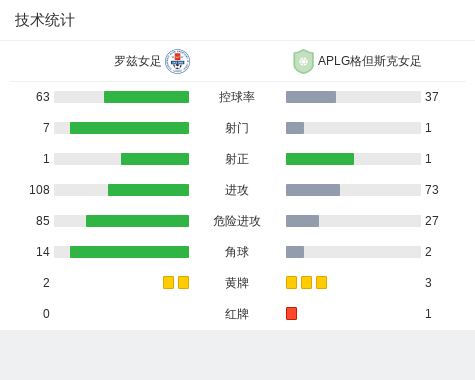475x380 pixels.
Task: Select the 技术统计 section heading
Action: (44, 20)
